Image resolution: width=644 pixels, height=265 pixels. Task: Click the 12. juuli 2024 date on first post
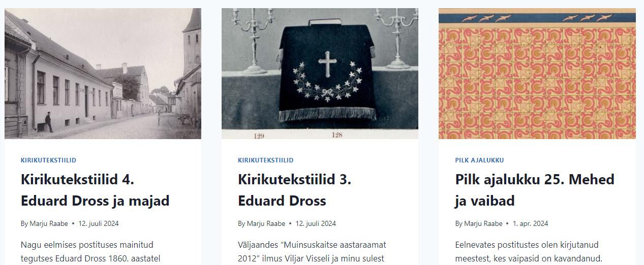click(99, 223)
